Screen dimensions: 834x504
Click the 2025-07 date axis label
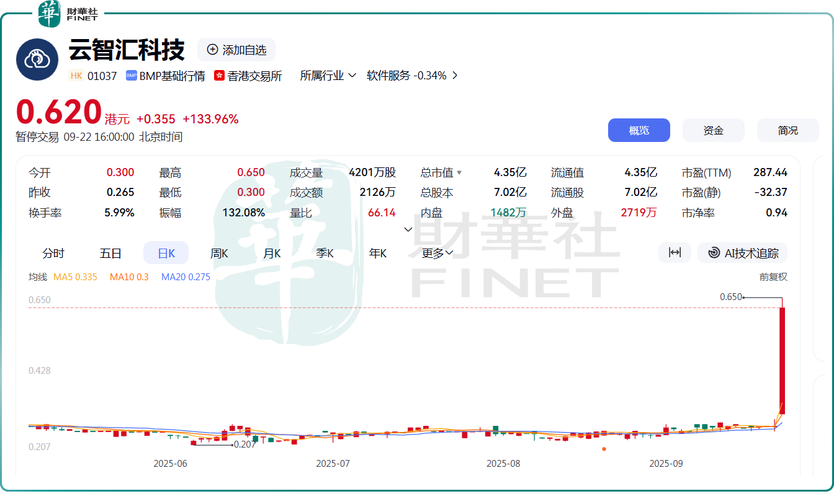[333, 463]
